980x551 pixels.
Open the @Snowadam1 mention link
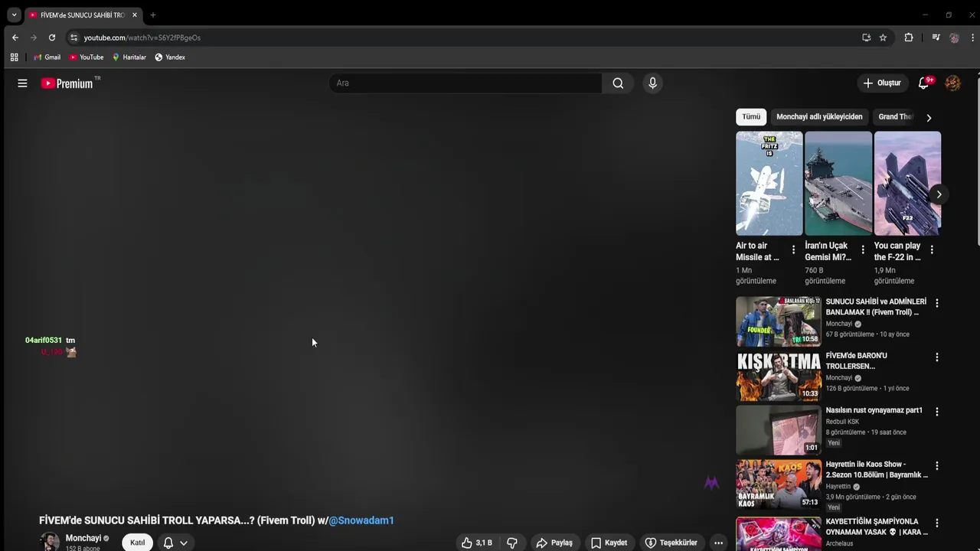click(361, 520)
